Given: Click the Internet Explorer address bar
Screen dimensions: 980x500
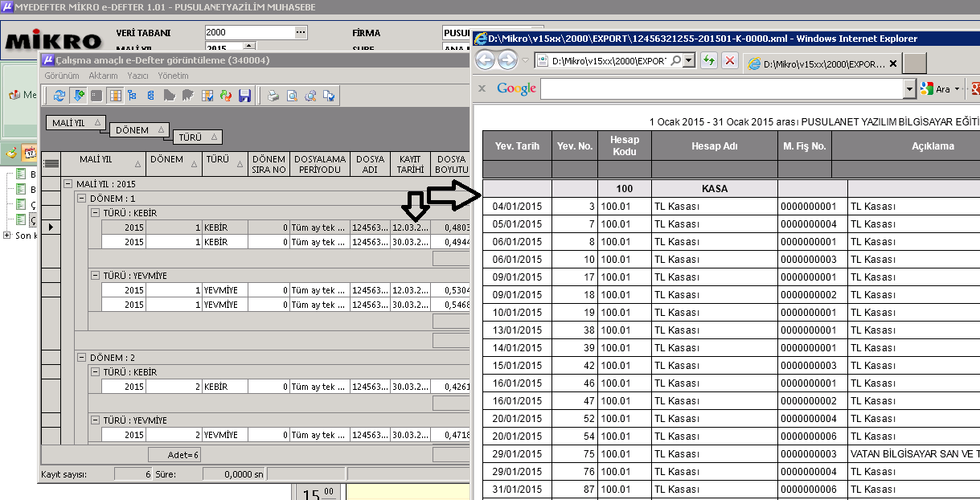Looking at the screenshot, I should (608, 61).
